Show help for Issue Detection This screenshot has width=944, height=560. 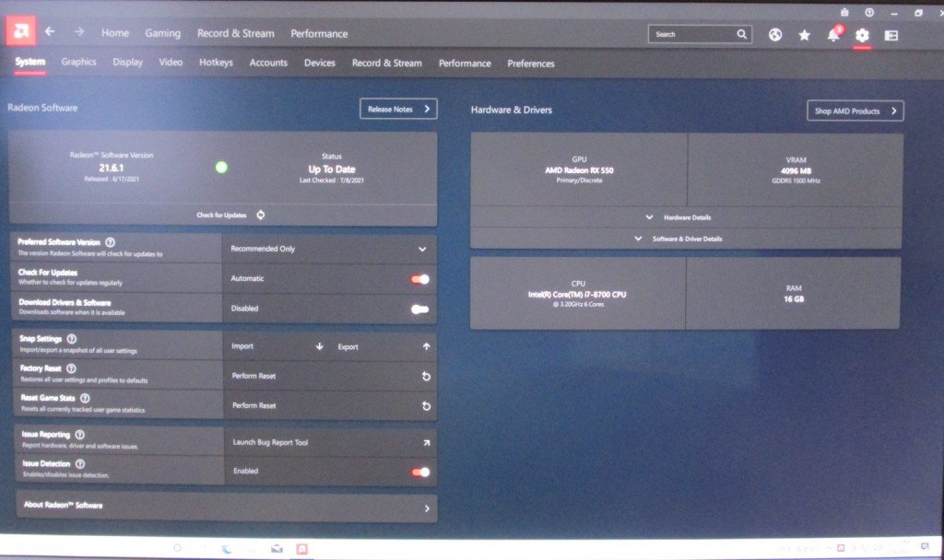(80, 464)
